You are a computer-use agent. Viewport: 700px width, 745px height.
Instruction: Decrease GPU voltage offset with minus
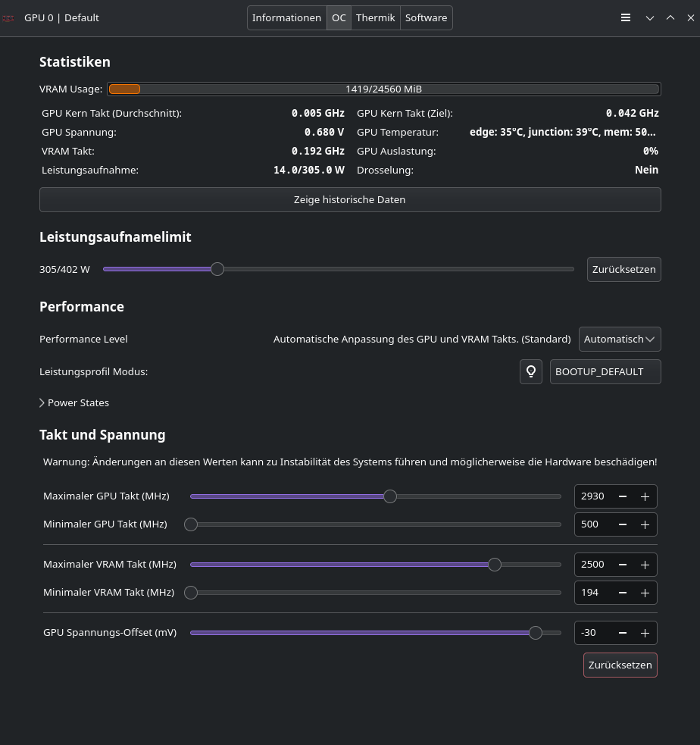click(x=623, y=633)
